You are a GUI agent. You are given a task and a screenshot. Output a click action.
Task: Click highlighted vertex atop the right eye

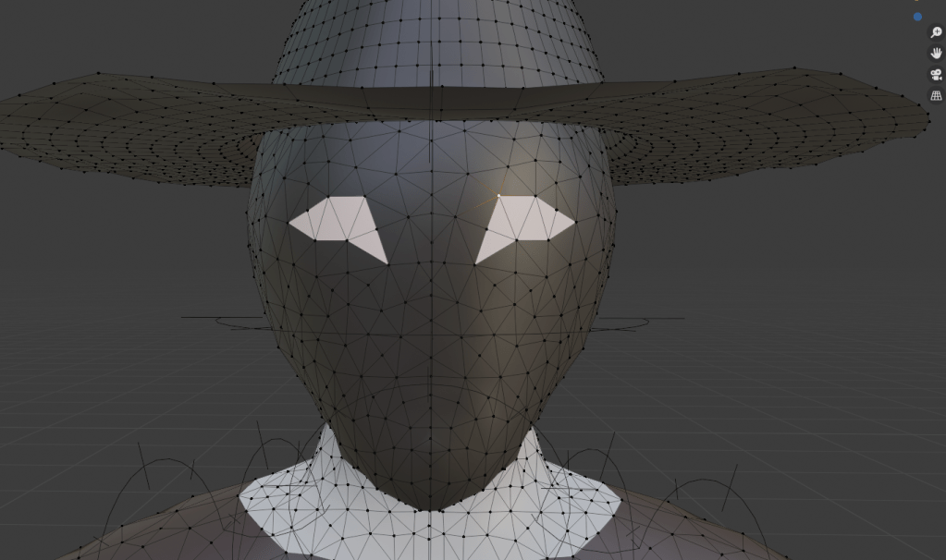click(498, 196)
